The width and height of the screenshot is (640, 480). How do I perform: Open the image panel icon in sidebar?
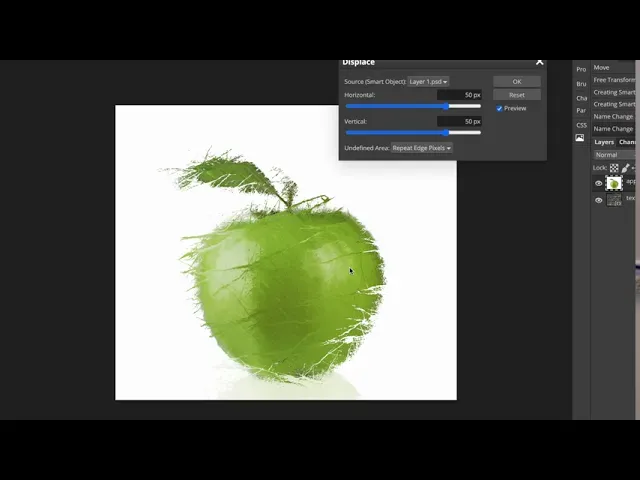point(580,138)
